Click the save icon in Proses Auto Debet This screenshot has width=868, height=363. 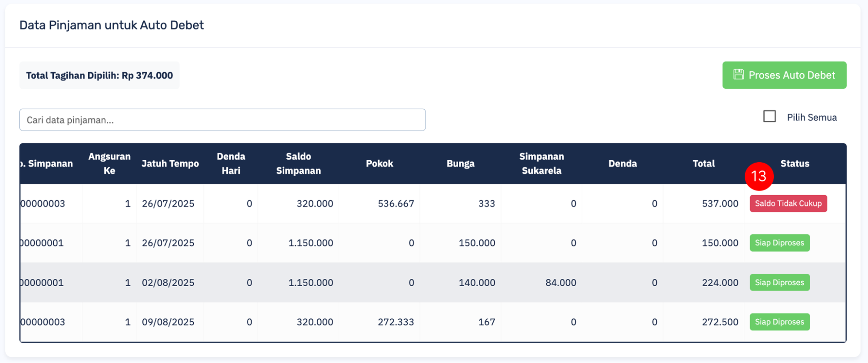738,75
